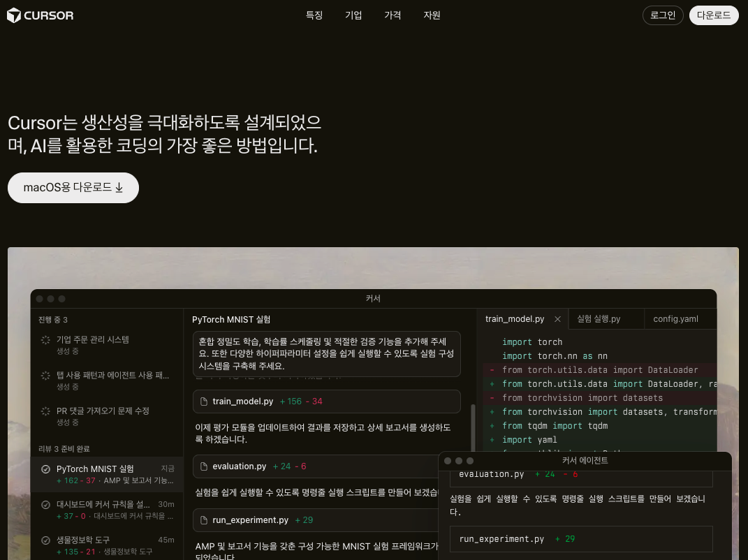Click the macOS용 다운로드 button
The height and width of the screenshot is (560, 748).
pos(73,187)
